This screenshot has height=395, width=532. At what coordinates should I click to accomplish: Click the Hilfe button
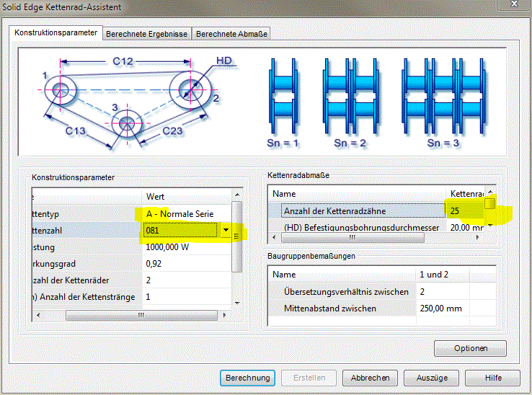[x=492, y=378]
